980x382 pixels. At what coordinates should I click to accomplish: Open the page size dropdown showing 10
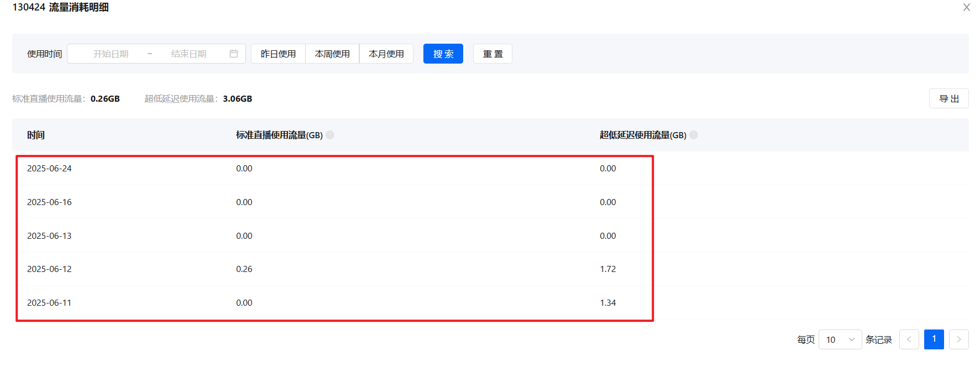point(840,339)
